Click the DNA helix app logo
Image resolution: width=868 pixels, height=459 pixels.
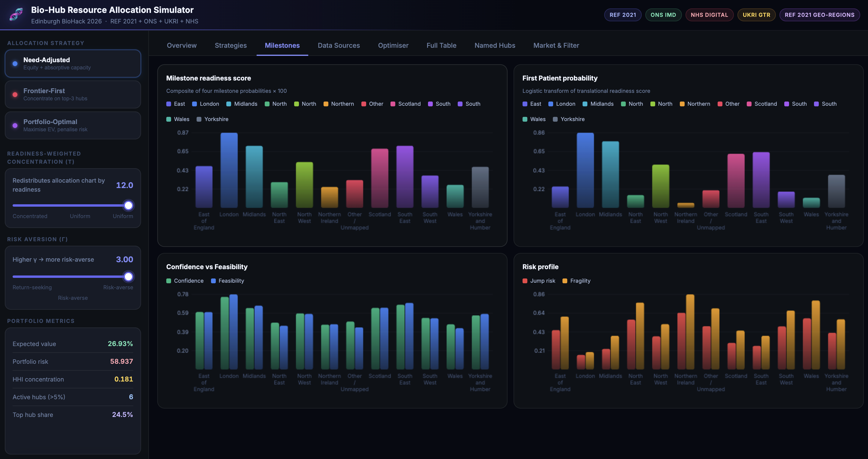pyautogui.click(x=16, y=14)
